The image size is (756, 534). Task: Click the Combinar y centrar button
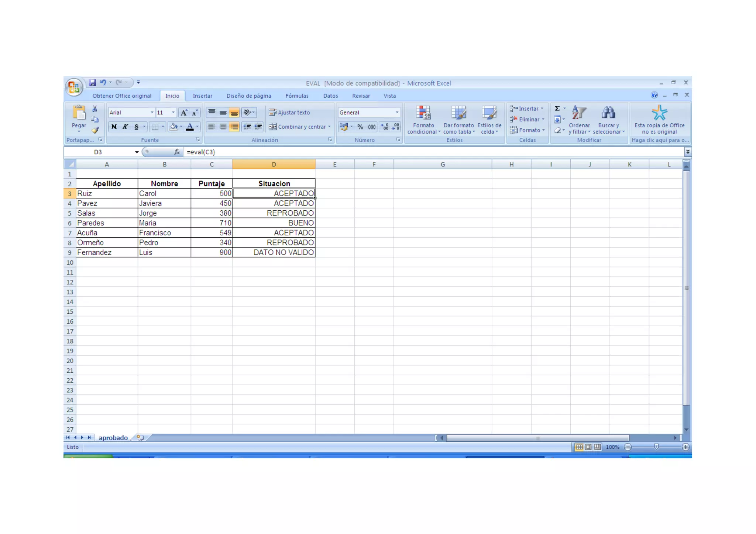click(x=298, y=127)
